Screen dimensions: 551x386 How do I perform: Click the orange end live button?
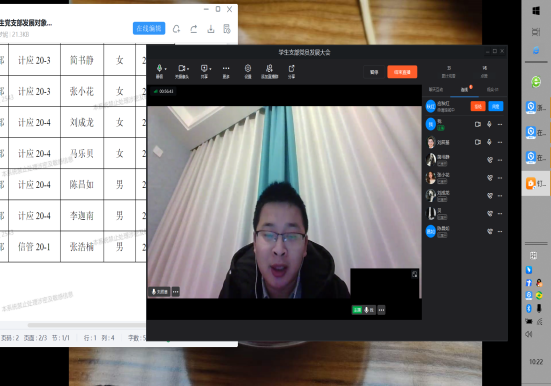click(x=402, y=72)
